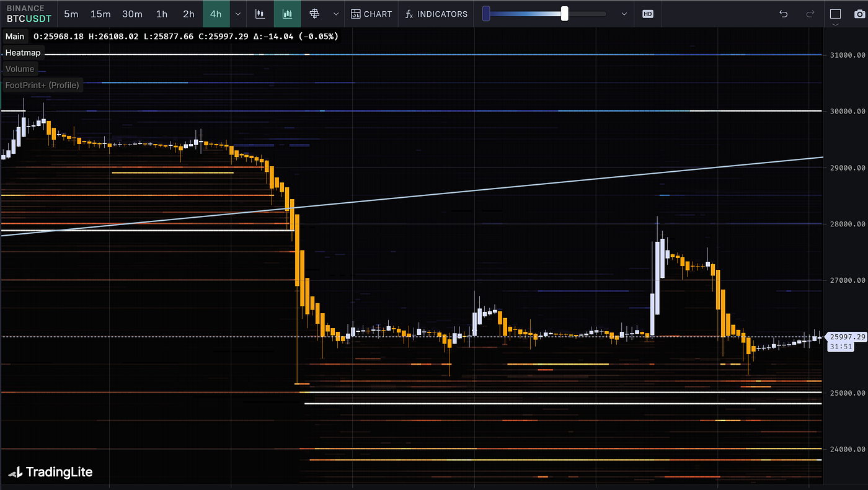Toggle the Heatmap indicator label

click(x=23, y=53)
